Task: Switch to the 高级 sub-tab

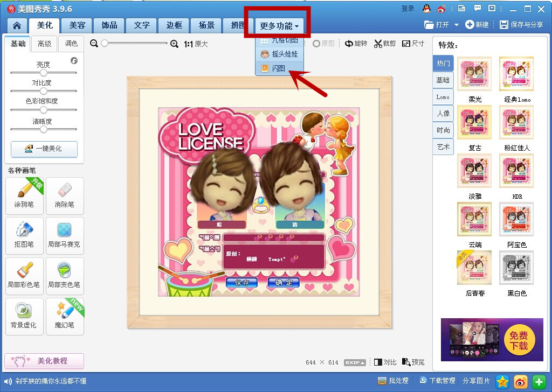Action: [x=44, y=44]
